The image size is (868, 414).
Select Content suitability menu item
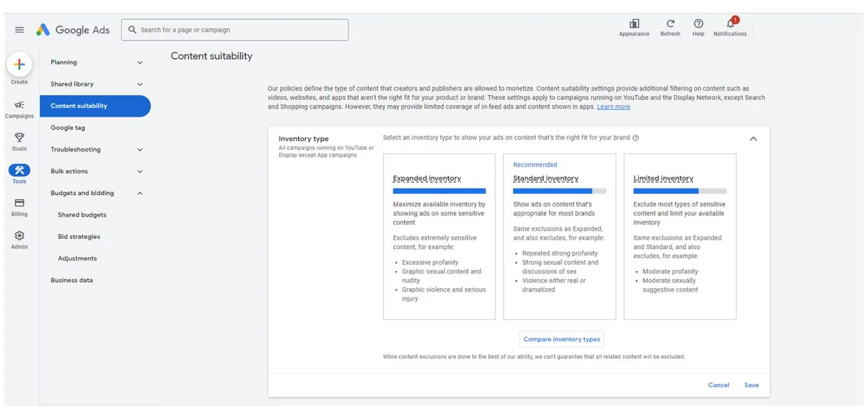[95, 106]
